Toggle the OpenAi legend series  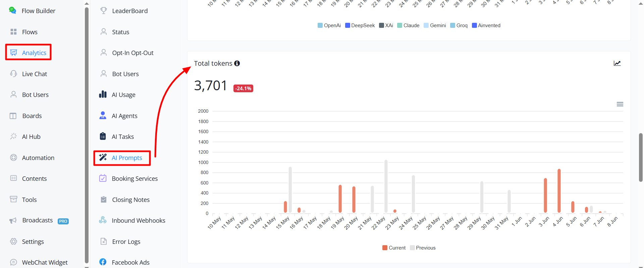tap(329, 25)
